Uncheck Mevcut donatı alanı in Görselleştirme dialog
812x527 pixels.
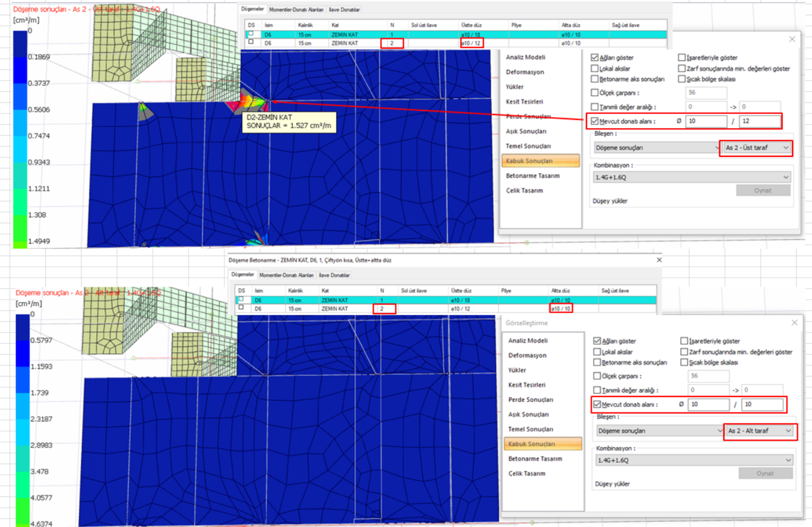[x=597, y=404]
